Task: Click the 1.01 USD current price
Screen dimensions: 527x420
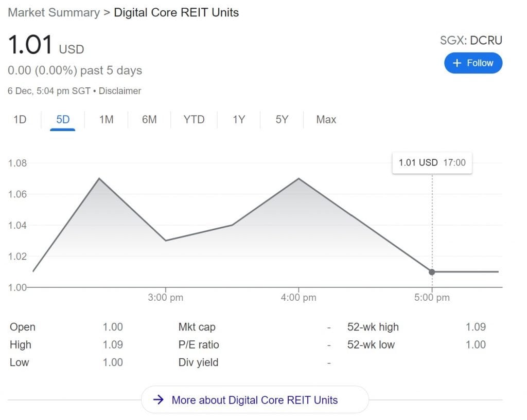Action: pyautogui.click(x=46, y=45)
